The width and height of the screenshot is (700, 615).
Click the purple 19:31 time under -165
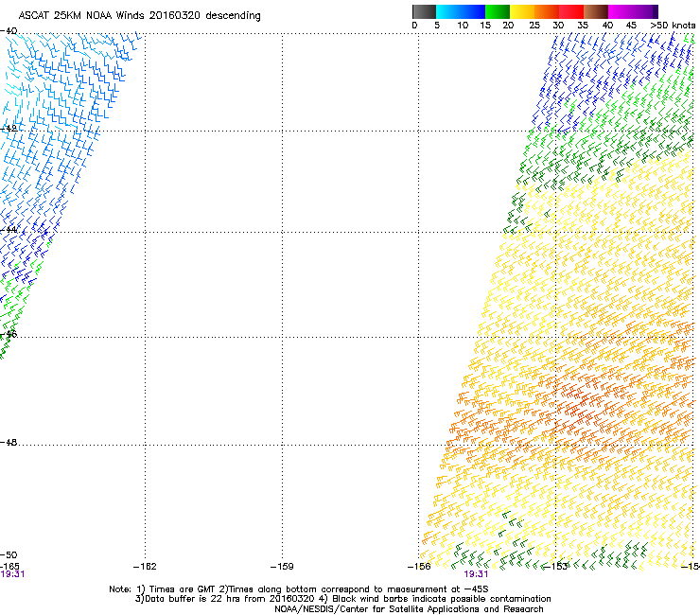tap(12, 574)
